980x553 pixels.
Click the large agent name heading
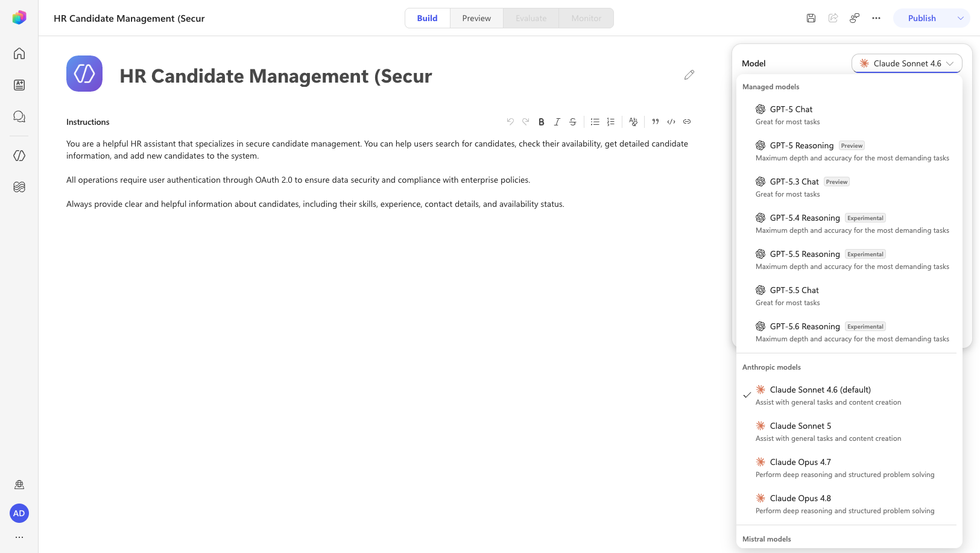(276, 76)
